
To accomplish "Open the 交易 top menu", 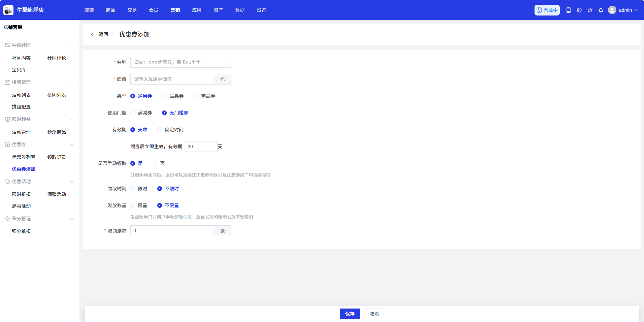I will 132,10.
